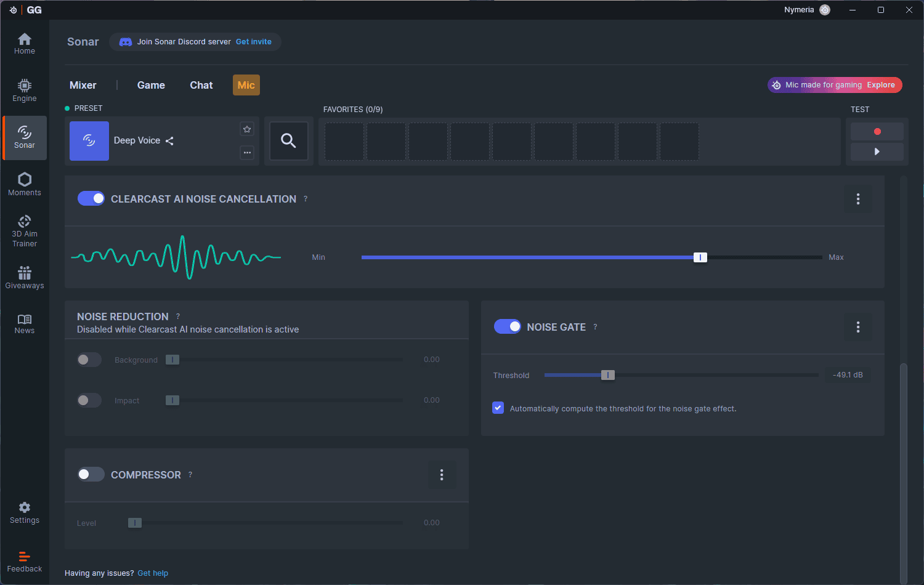This screenshot has height=585, width=924.
Task: Click the Get invite Discord link
Action: click(x=253, y=42)
